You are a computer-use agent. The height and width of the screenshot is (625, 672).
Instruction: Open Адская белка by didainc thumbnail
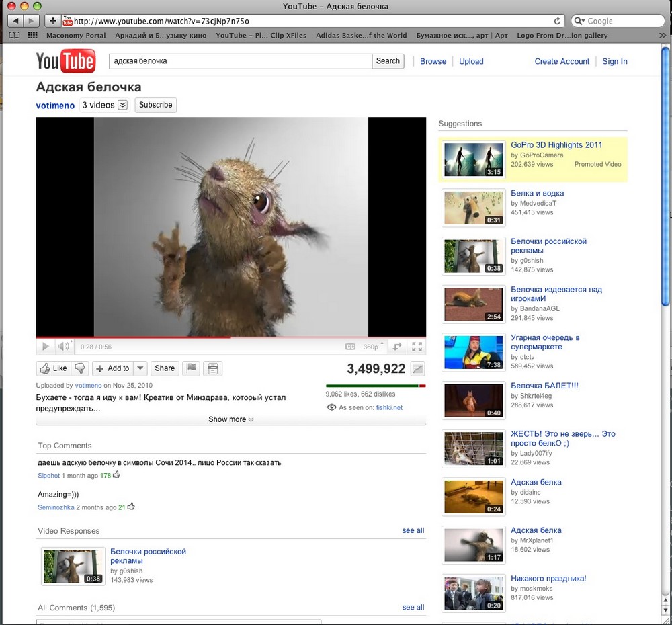[x=474, y=497]
